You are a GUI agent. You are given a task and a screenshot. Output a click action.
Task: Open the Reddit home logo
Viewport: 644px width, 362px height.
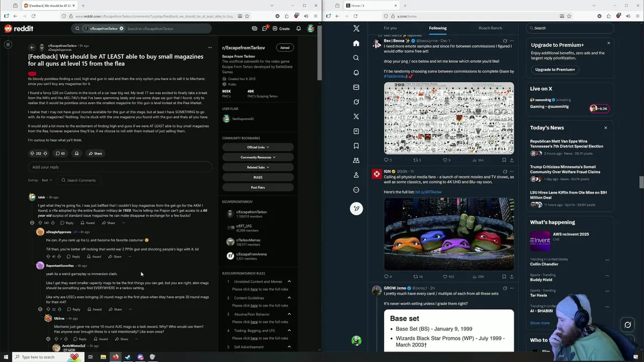click(19, 29)
